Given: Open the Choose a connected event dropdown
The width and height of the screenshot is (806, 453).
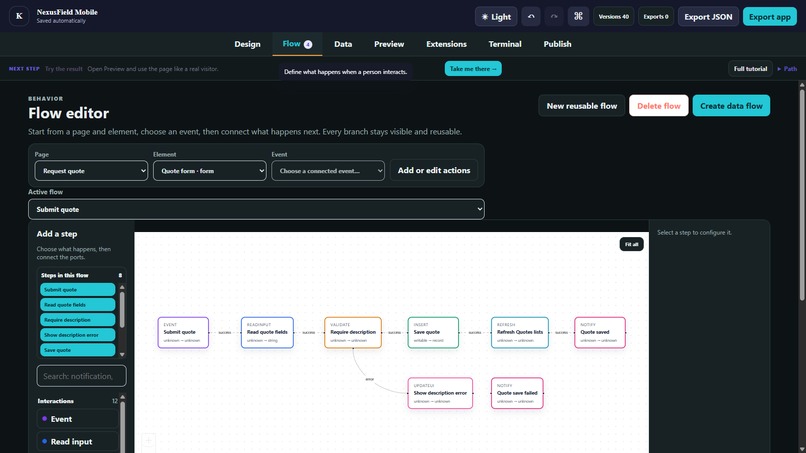Looking at the screenshot, I should click(x=328, y=171).
